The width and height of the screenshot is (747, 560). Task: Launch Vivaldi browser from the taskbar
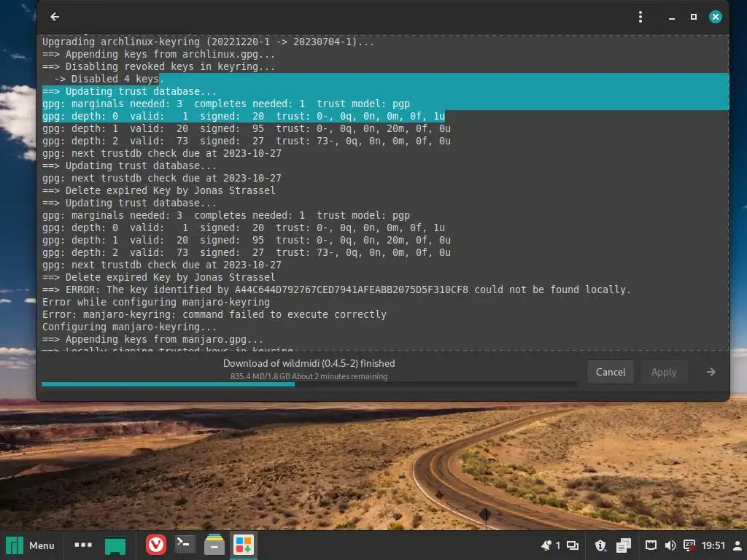(x=156, y=545)
